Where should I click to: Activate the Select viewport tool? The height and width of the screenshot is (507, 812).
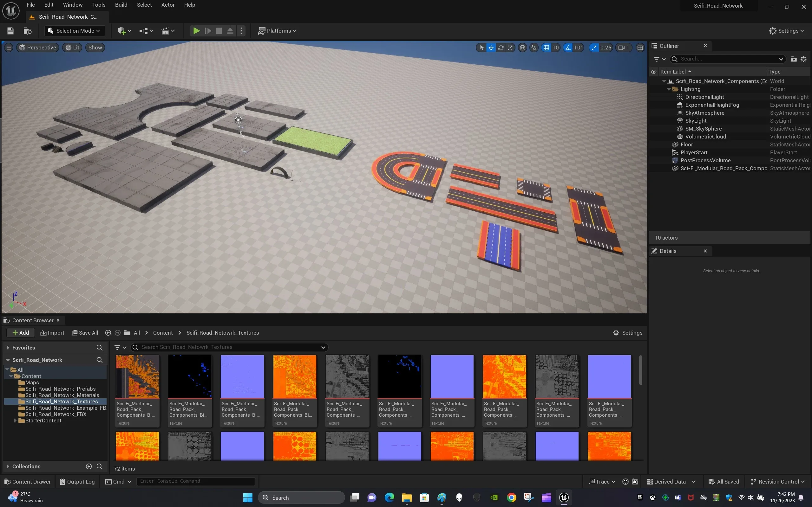point(481,48)
